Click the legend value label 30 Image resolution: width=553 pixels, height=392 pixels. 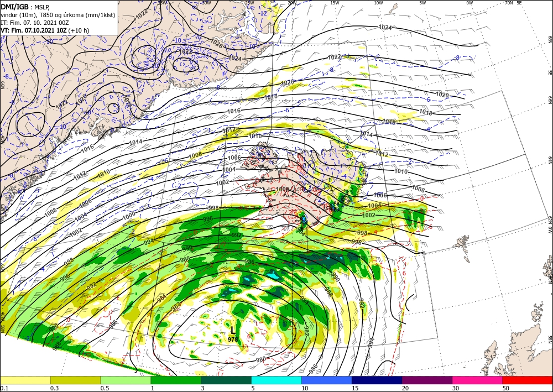(456, 388)
